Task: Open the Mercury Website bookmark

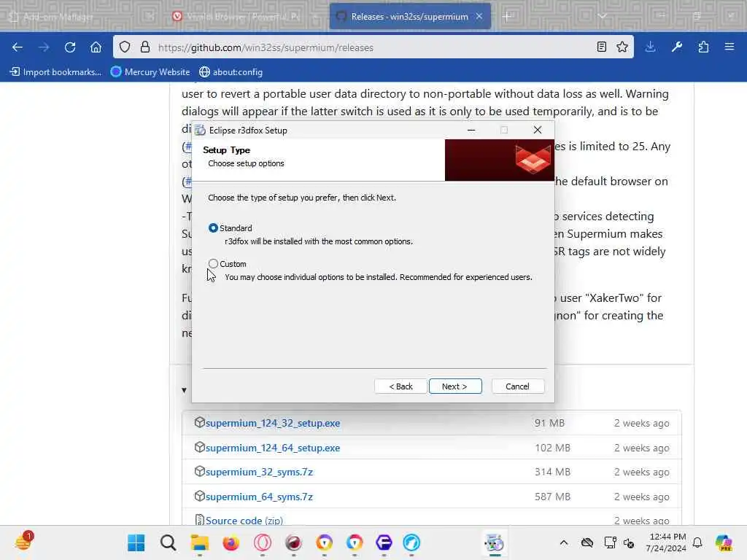Action: (150, 72)
